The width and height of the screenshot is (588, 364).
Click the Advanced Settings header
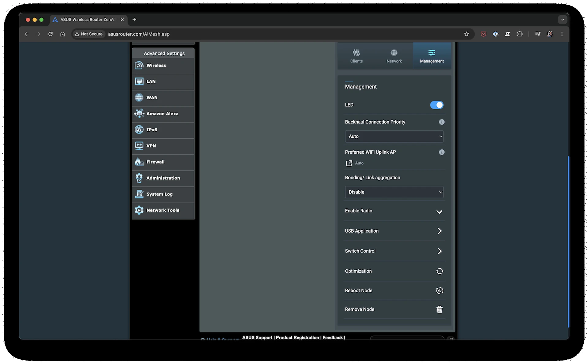click(164, 53)
